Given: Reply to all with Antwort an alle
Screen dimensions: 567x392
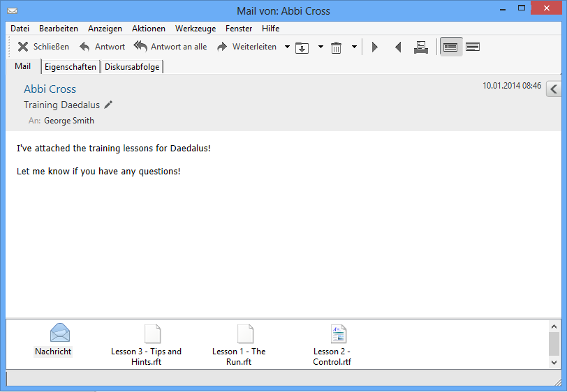Looking at the screenshot, I should pyautogui.click(x=170, y=47).
